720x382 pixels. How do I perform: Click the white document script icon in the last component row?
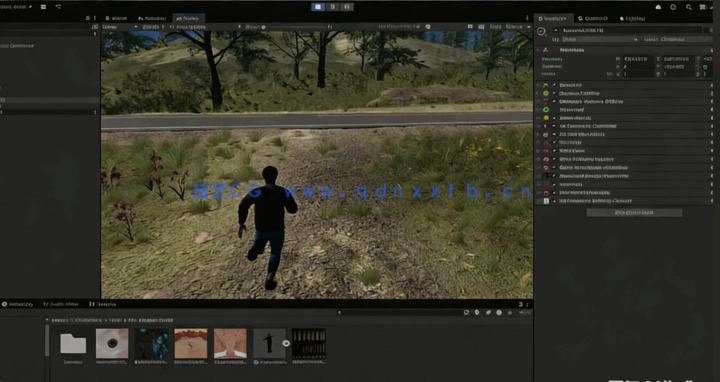click(x=546, y=201)
